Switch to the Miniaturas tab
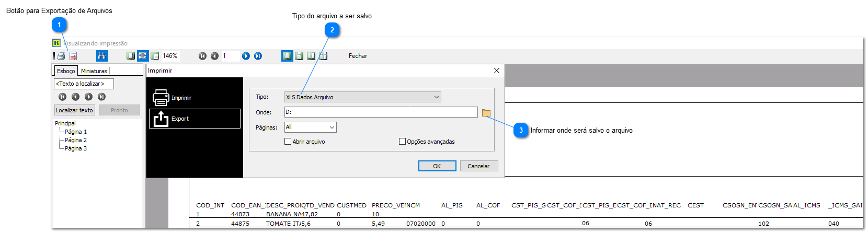 [94, 71]
